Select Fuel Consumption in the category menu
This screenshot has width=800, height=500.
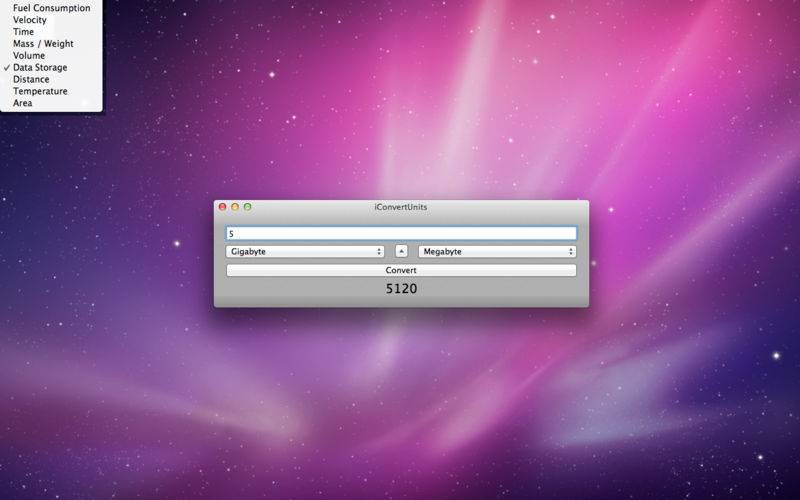coord(51,8)
